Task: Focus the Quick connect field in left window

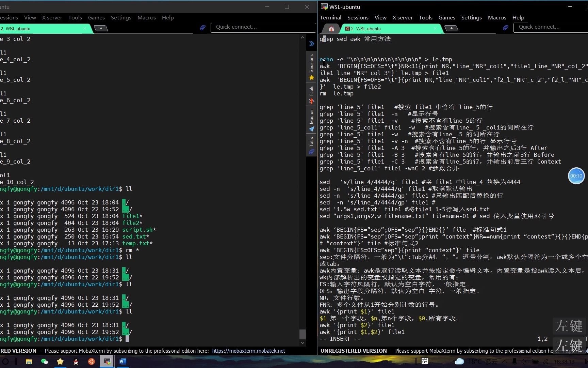Action: click(x=263, y=27)
